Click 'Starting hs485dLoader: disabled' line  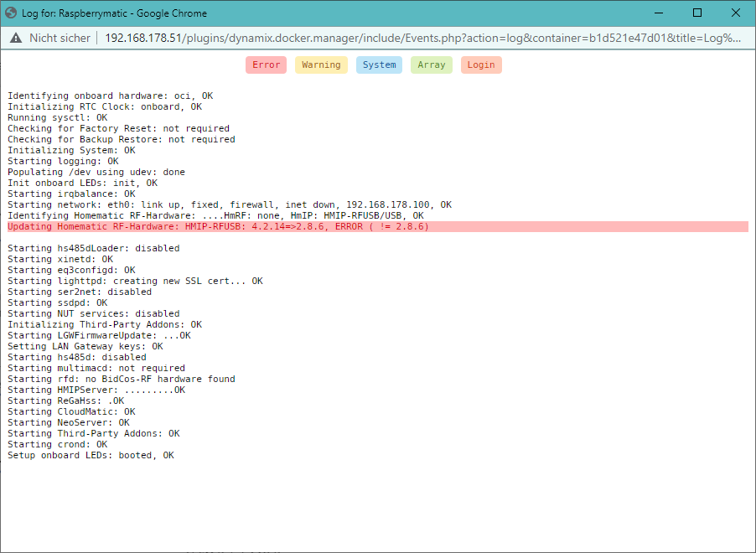click(94, 248)
